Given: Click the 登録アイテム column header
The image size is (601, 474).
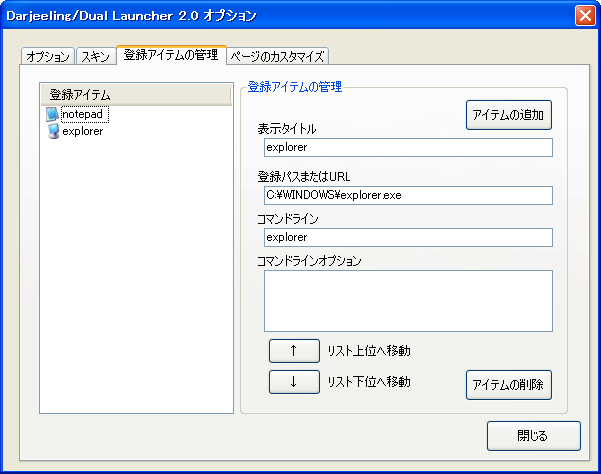Looking at the screenshot, I should pyautogui.click(x=136, y=95).
